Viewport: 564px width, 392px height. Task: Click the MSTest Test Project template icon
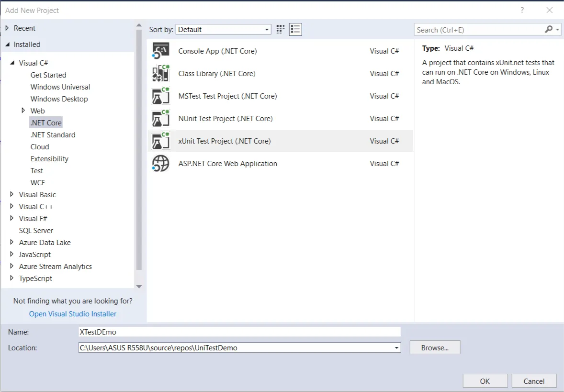click(x=160, y=96)
